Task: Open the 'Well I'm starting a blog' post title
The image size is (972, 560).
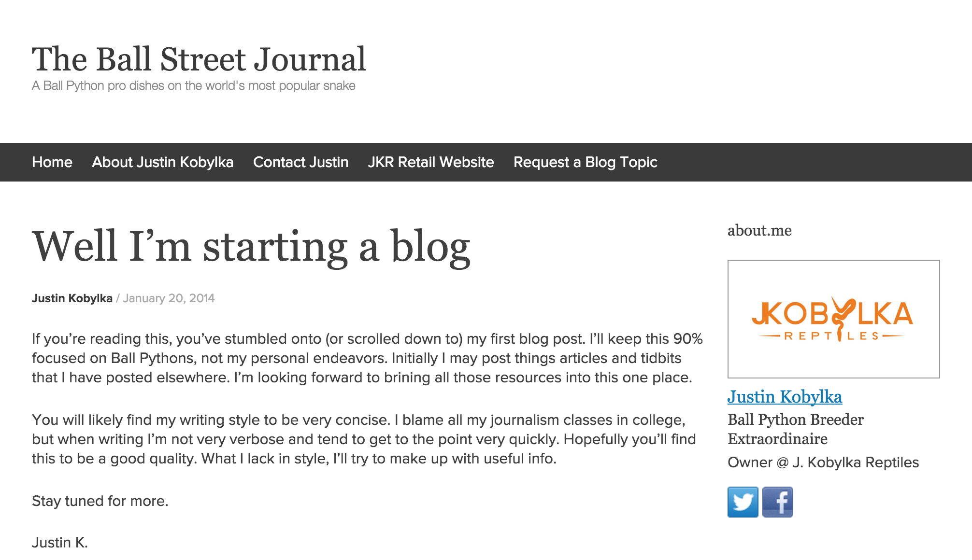Action: (x=251, y=246)
